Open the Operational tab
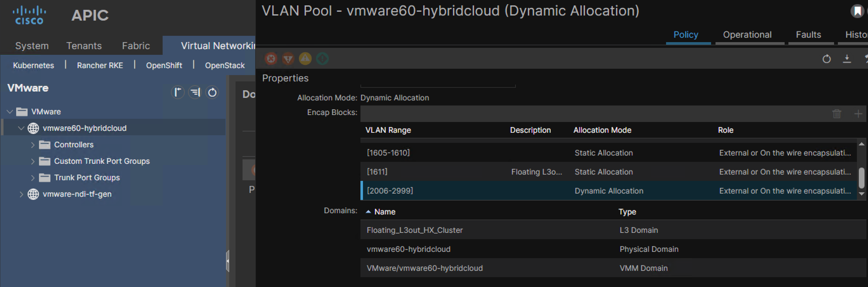Screen dimensions: 868x287 click(x=747, y=35)
